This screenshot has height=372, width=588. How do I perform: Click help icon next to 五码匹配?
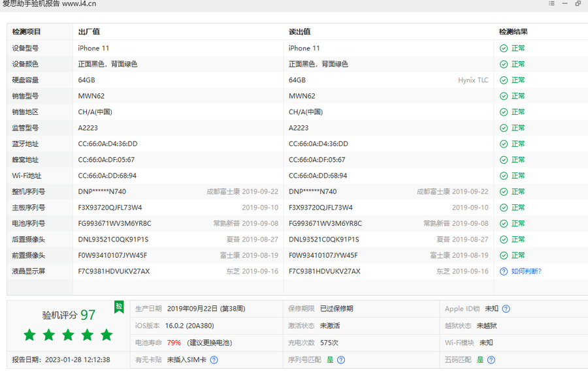[x=491, y=360]
